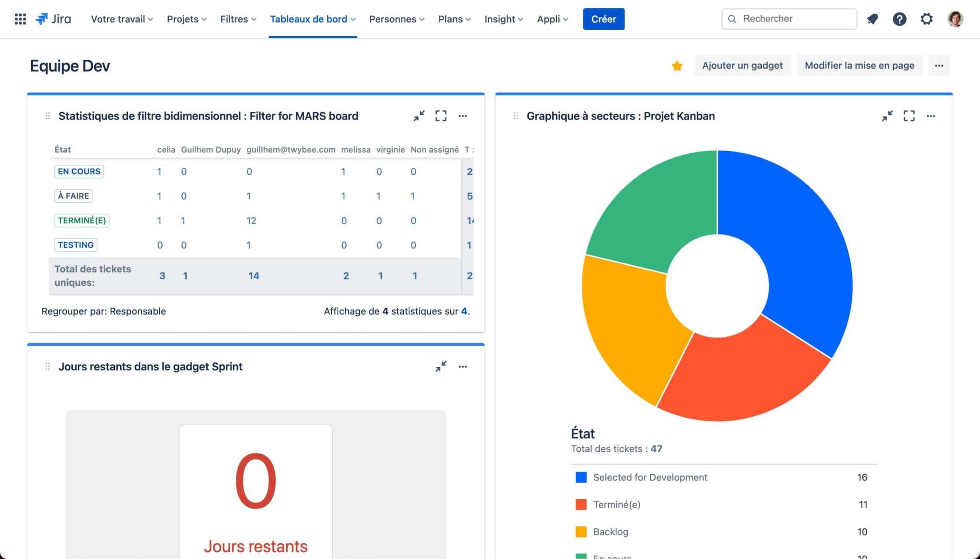
Task: Minimize the Graphique à secteurs gadget
Action: click(887, 116)
